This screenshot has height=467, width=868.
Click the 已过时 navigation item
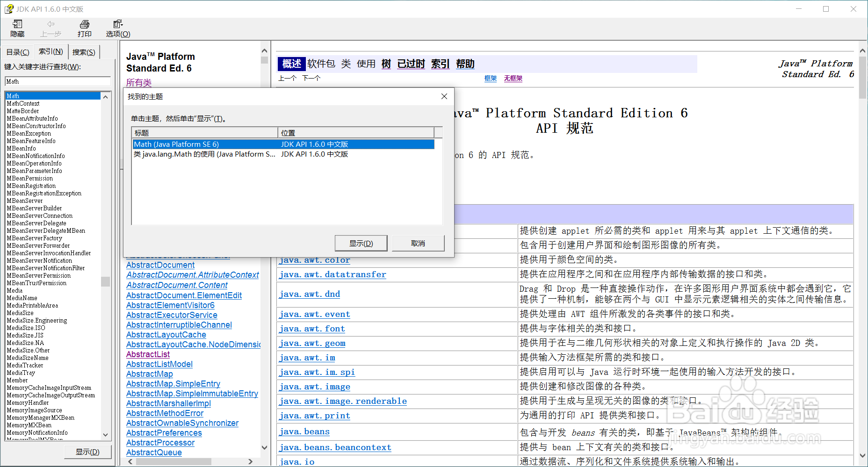click(410, 64)
